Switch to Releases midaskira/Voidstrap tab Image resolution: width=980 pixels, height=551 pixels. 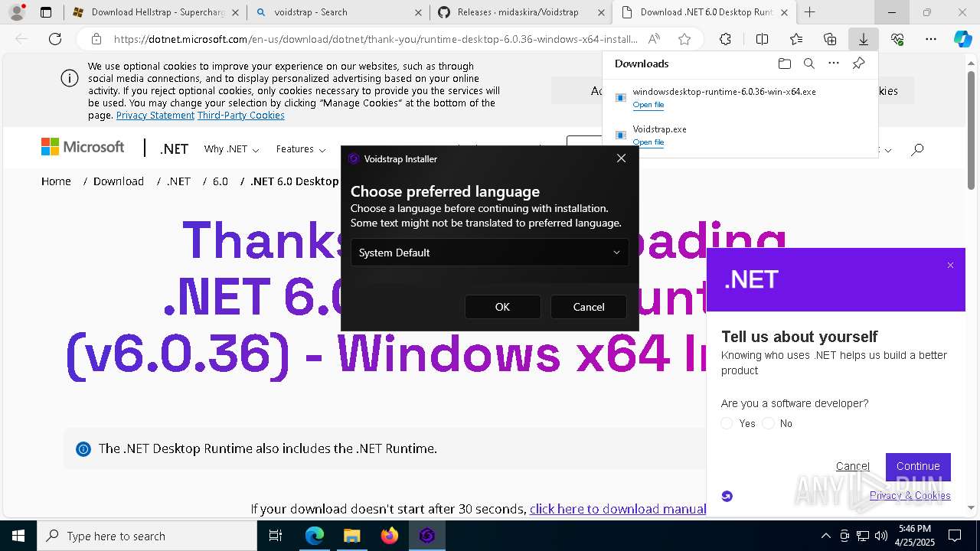click(521, 12)
